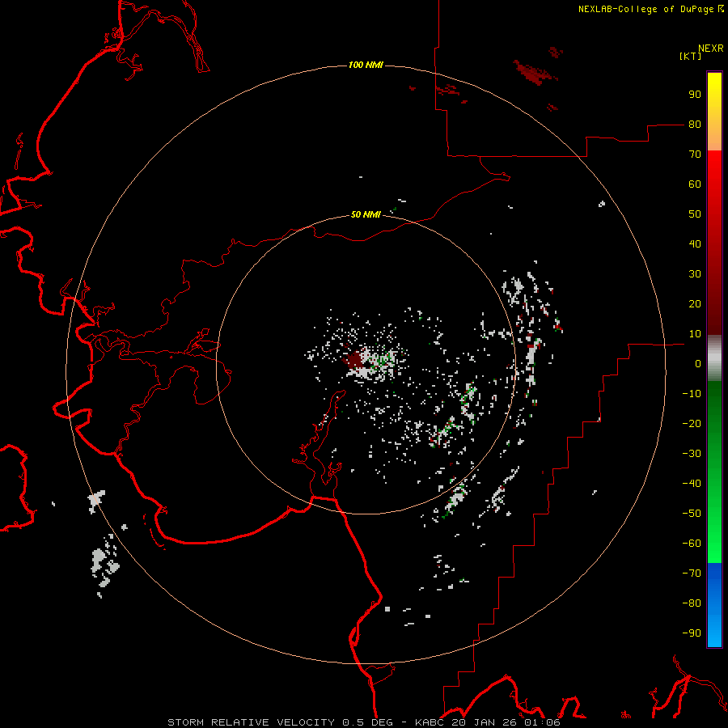Click the gray zero-velocity band of color bar

714,358
